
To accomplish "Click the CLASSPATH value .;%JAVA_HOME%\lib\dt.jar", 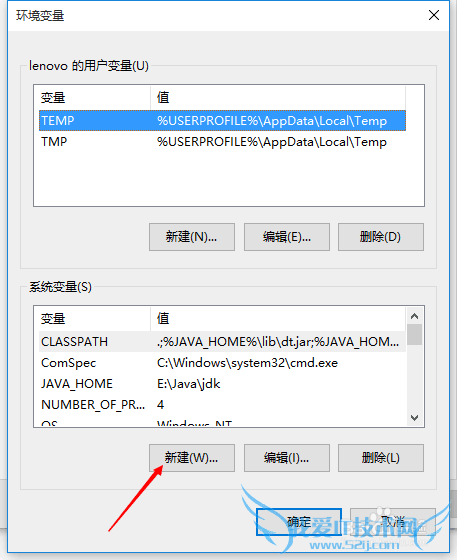I will click(278, 342).
